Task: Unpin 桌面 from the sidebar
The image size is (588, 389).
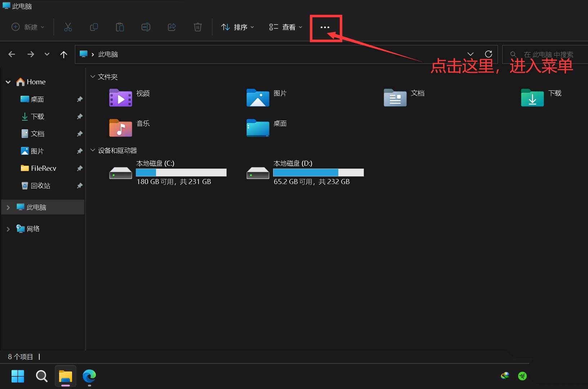Action: click(80, 99)
